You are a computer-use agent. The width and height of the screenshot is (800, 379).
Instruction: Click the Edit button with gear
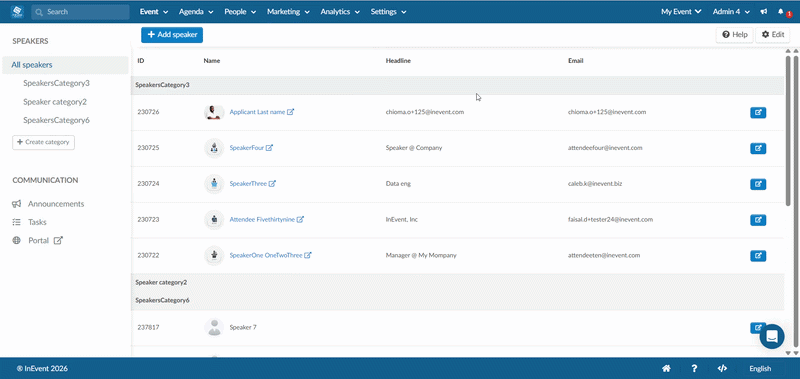click(x=772, y=35)
